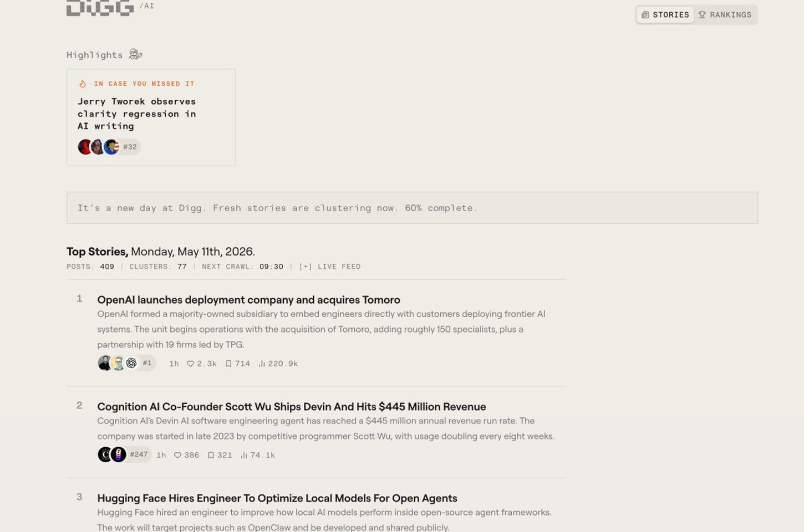This screenshot has height=532, width=804.
Task: Click the Posts count 409
Action: (107, 267)
